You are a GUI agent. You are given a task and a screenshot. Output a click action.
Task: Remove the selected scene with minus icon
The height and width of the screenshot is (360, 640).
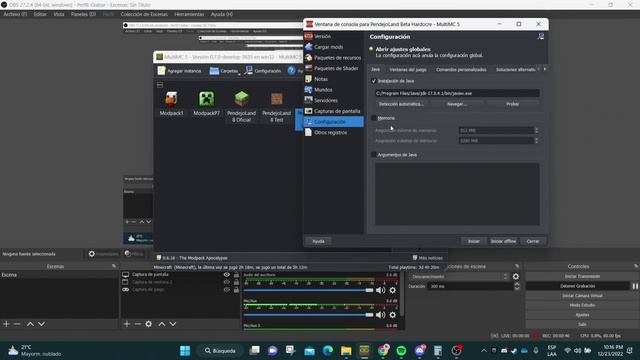(17, 324)
